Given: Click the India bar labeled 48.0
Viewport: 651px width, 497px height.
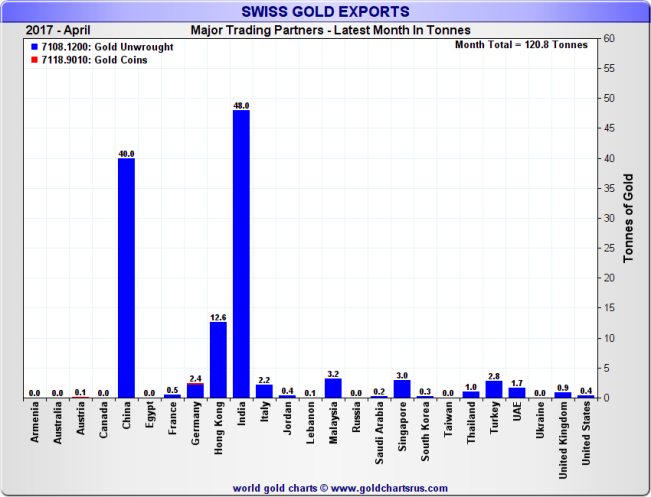Looking at the screenshot, I should pos(241,254).
